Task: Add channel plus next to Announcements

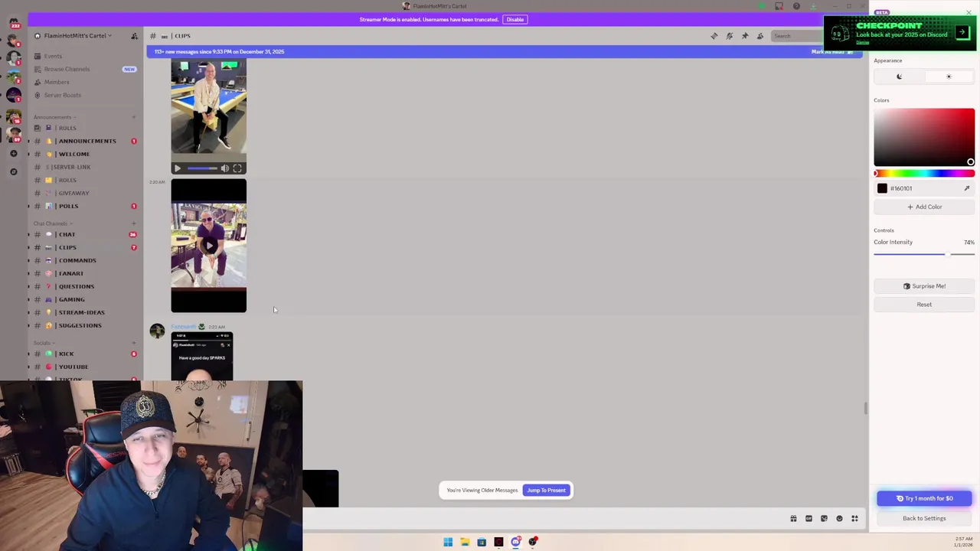Action: click(x=133, y=117)
